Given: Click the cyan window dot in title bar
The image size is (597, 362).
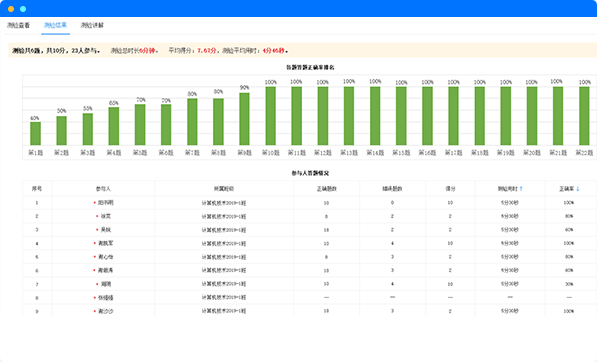Looking at the screenshot, I should tap(23, 9).
